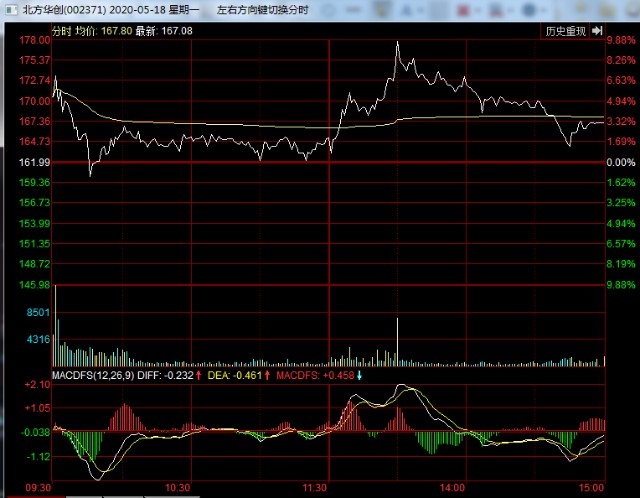Click the tallest opening volume bar

pos(56,326)
